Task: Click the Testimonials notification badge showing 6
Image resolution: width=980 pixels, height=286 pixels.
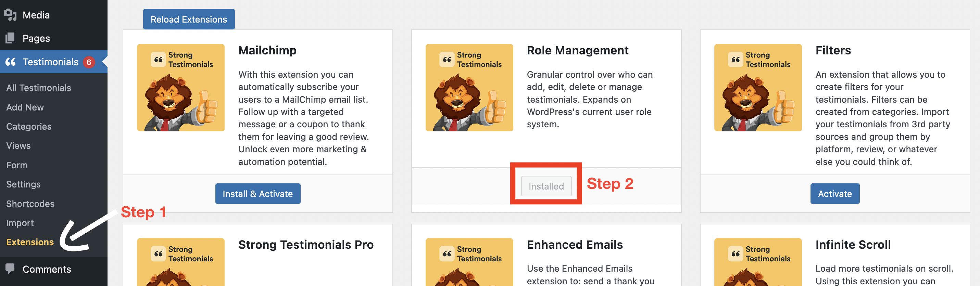Action: pyautogui.click(x=89, y=62)
